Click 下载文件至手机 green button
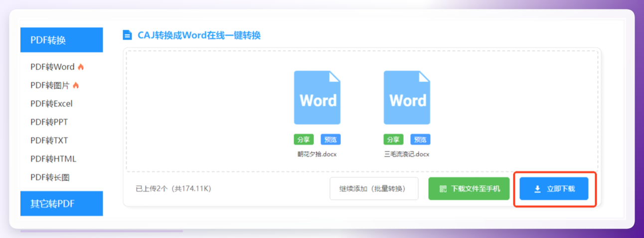 tap(469, 189)
